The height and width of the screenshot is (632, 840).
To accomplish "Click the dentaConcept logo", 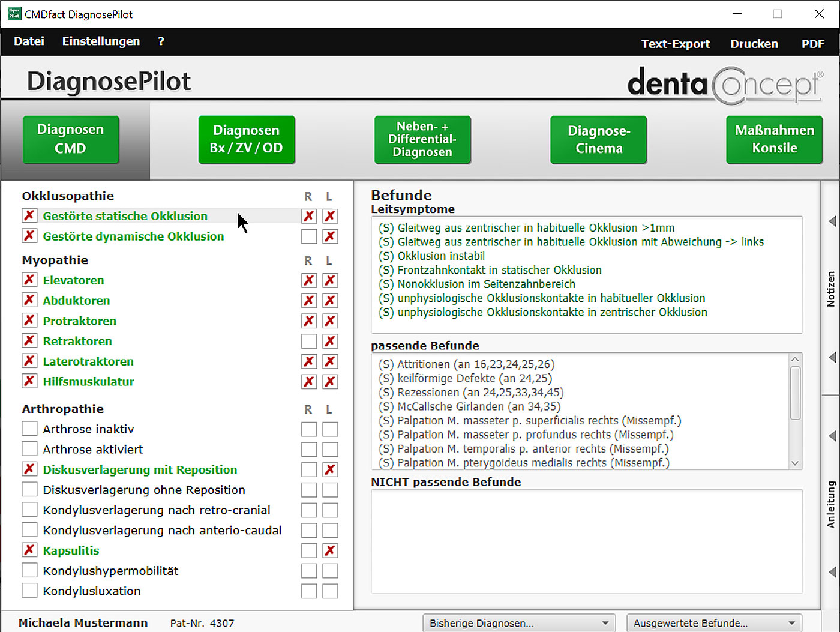I will coord(725,85).
